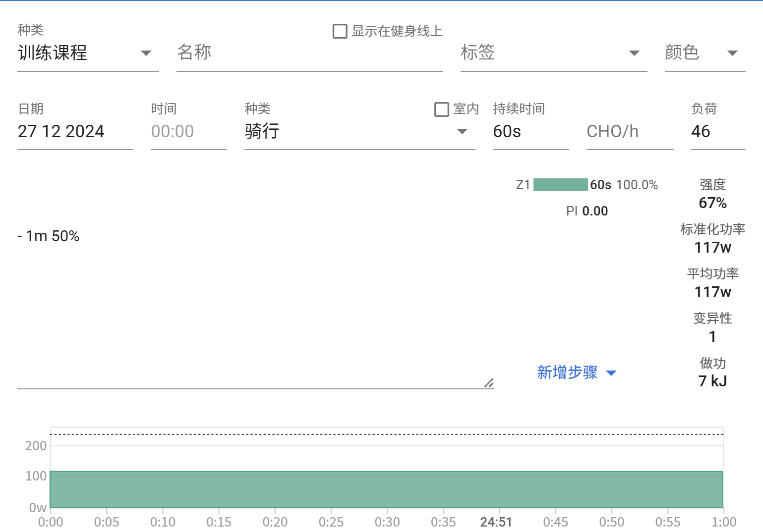763x532 pixels.
Task: Grab the textarea resize handle icon
Action: pyautogui.click(x=489, y=383)
